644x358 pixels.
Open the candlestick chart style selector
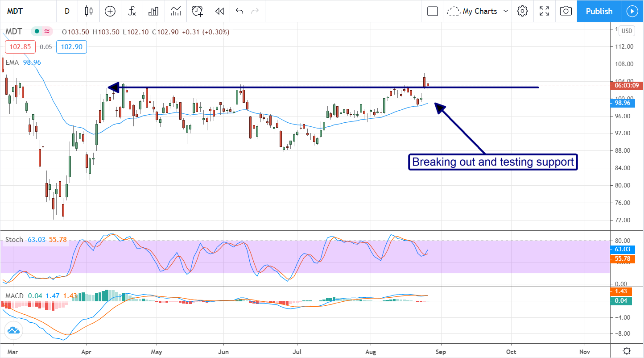[x=88, y=11]
